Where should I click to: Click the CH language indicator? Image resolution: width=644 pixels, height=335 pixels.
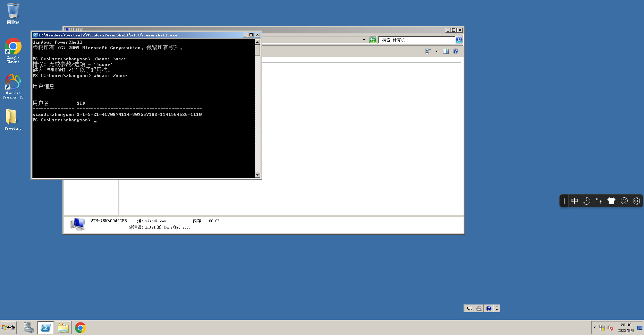click(469, 308)
